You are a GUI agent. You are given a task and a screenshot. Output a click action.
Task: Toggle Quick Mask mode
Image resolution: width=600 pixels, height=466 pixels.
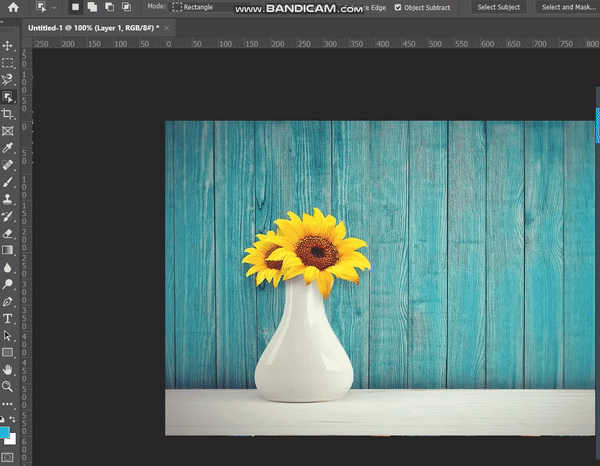tap(7, 457)
